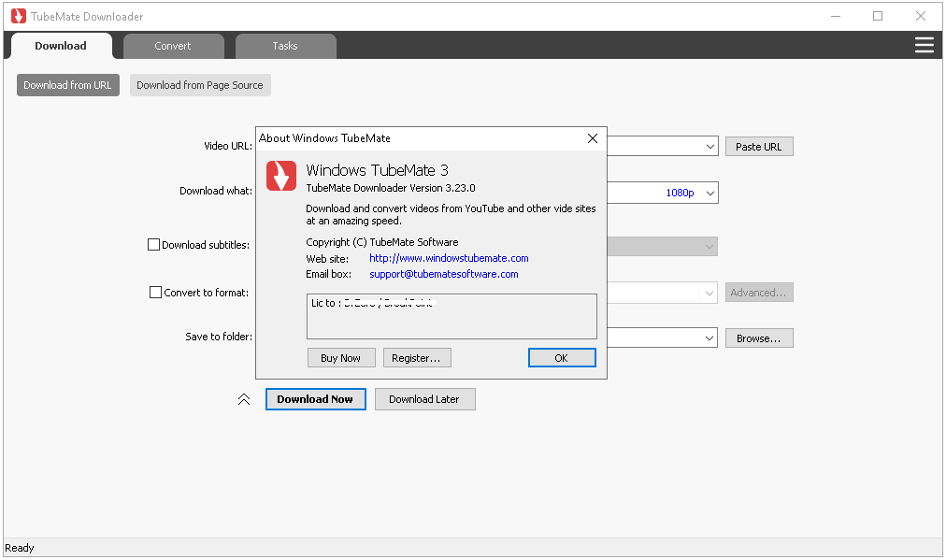Screen dimensions: 946x560
Task: Toggle the Download subtitles checkbox
Action: pyautogui.click(x=154, y=244)
